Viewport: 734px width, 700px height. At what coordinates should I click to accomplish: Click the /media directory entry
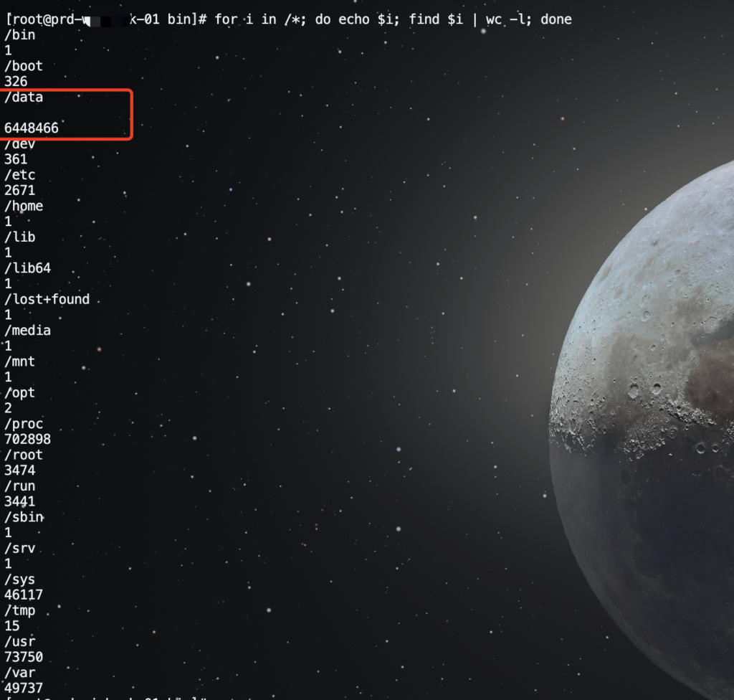click(x=28, y=331)
